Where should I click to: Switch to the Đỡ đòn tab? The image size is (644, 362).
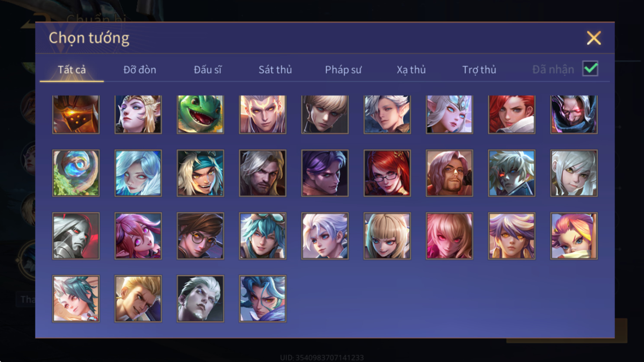pos(139,70)
